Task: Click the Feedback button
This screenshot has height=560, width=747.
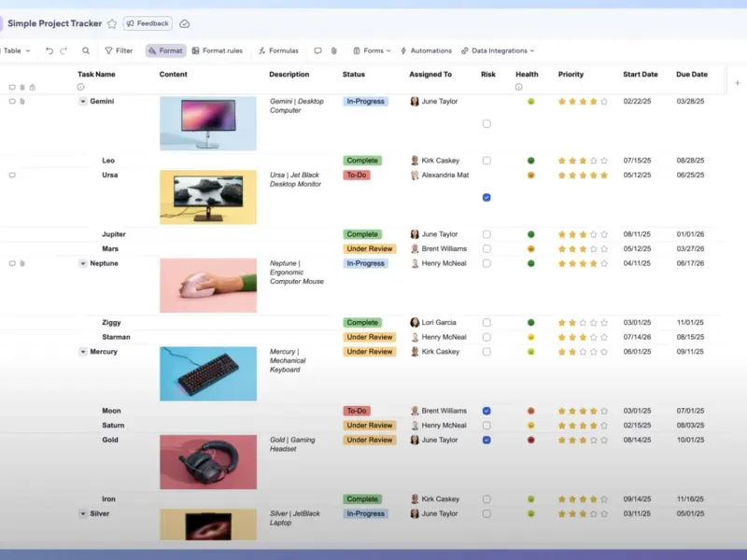Action: coord(148,23)
